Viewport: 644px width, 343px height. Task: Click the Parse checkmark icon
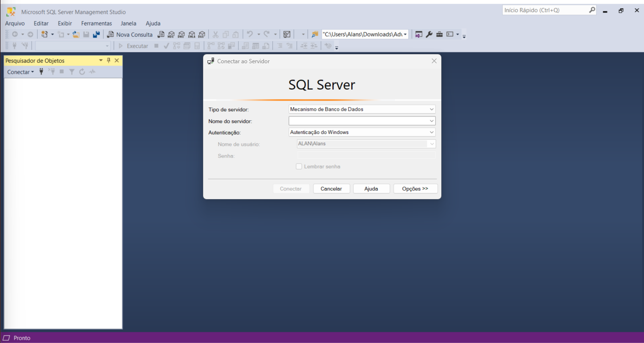(x=166, y=46)
